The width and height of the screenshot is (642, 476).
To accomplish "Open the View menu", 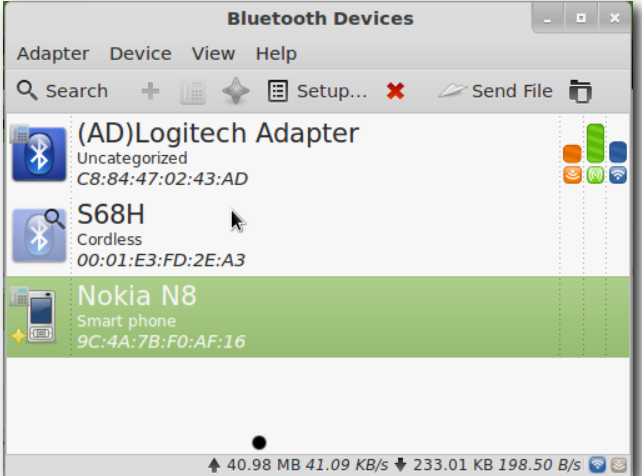I will pos(213,54).
